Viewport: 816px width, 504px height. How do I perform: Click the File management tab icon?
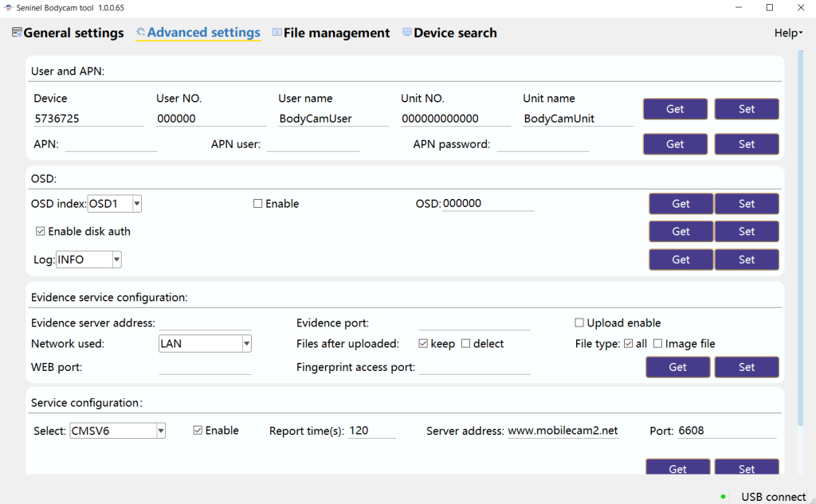click(x=277, y=33)
